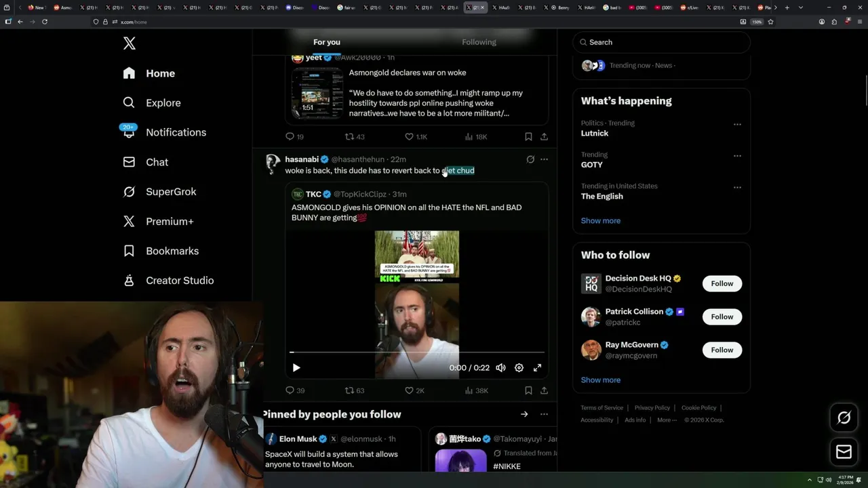The width and height of the screenshot is (868, 488).
Task: Seek on video progress bar
Action: [417, 352]
